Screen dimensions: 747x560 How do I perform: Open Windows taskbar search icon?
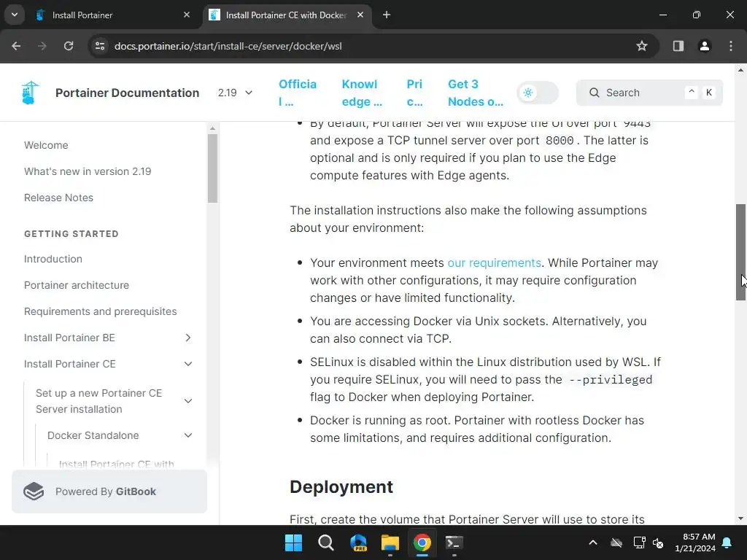click(326, 542)
